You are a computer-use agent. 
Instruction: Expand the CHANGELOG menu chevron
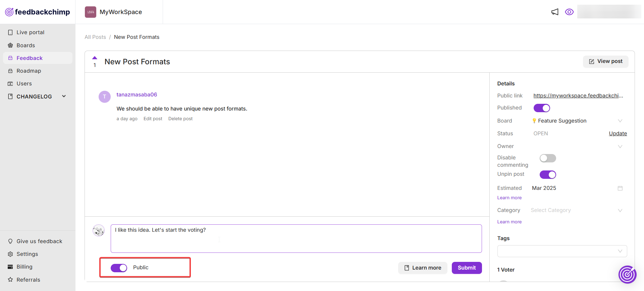64,96
